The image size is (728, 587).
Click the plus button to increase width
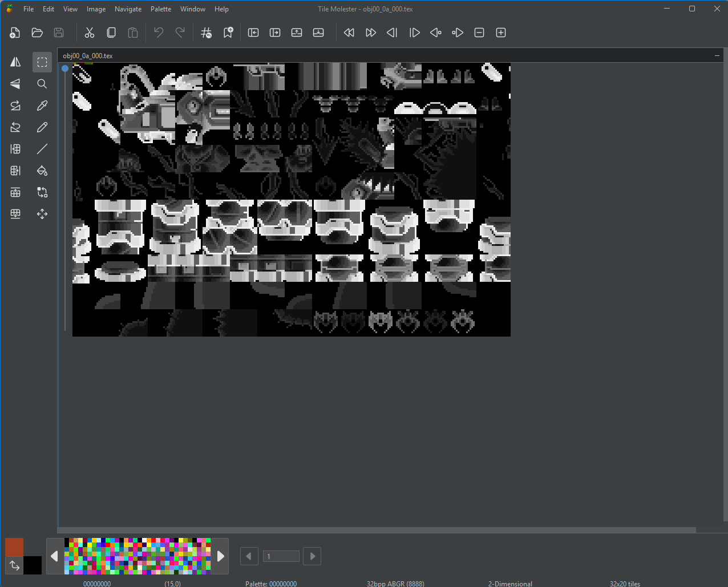click(x=501, y=33)
